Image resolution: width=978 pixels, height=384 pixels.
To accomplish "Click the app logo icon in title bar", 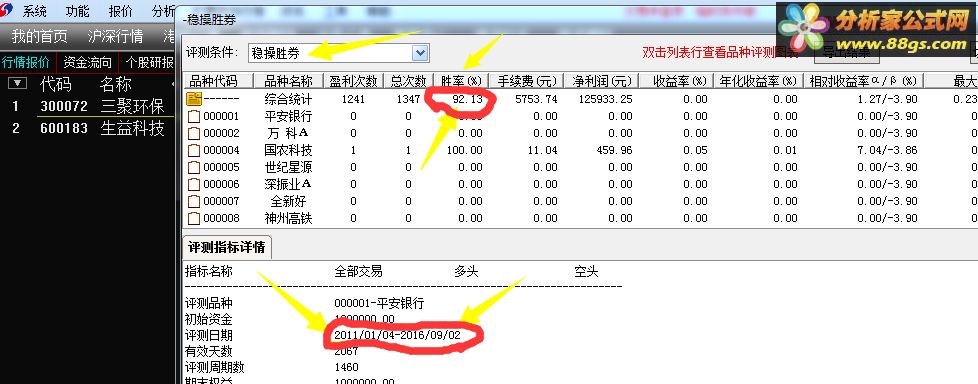I will pyautogui.click(x=7, y=11).
